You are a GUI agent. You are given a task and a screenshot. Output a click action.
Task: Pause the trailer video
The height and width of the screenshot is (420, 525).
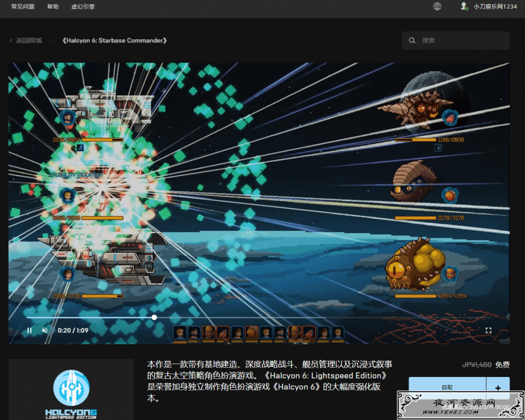pos(29,330)
